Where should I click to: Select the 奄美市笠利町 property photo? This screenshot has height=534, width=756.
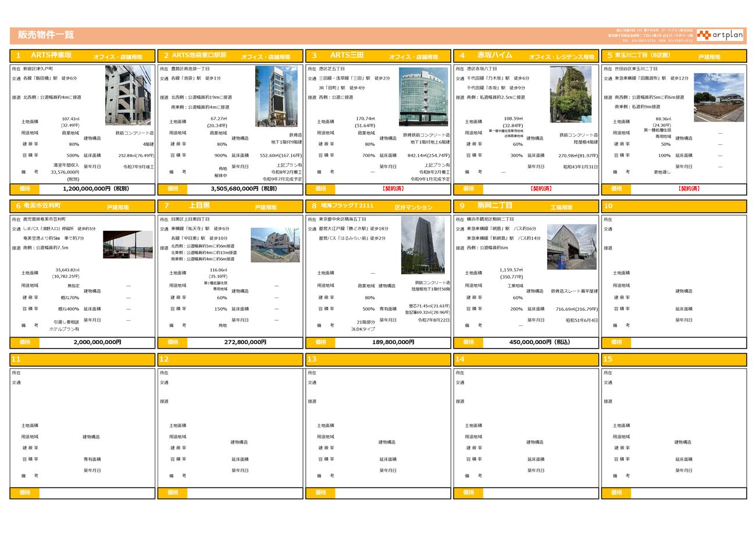128,245
